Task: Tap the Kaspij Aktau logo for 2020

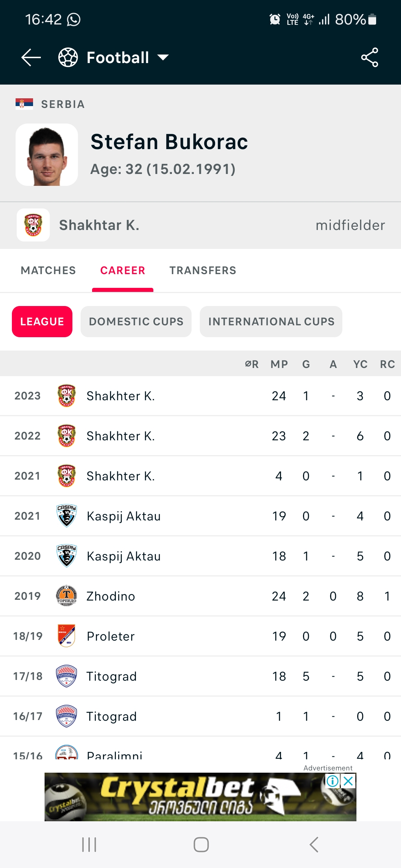Action: coord(66,556)
